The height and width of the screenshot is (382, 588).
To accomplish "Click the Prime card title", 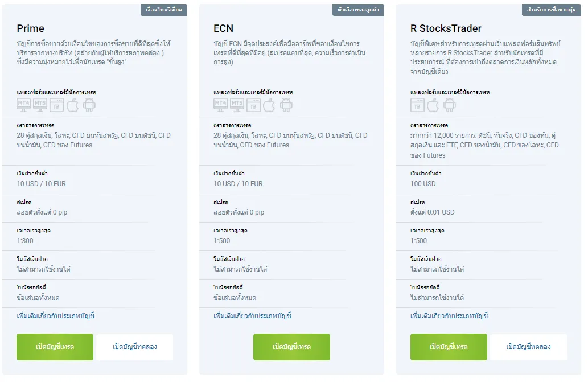I will 30,28.
